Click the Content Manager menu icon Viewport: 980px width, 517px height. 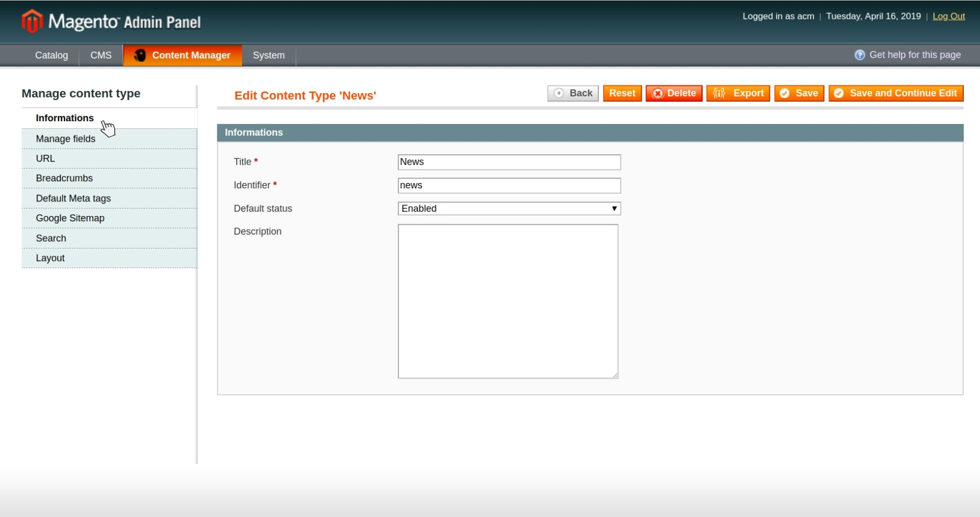tap(140, 55)
